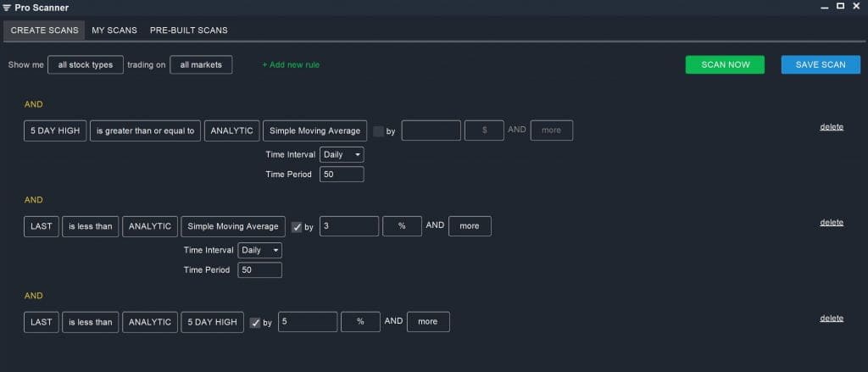Change 'is less than' operator in third rule
868x372 pixels.
tap(91, 322)
